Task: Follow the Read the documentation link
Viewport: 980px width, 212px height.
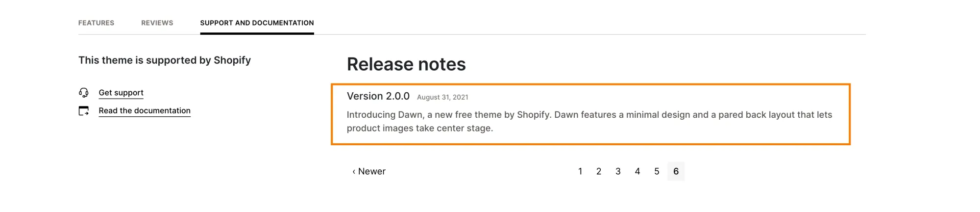Action: (145, 111)
